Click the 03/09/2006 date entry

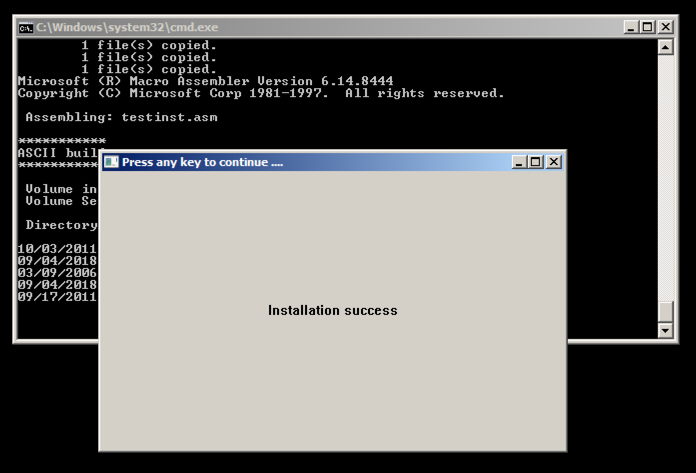(x=57, y=272)
